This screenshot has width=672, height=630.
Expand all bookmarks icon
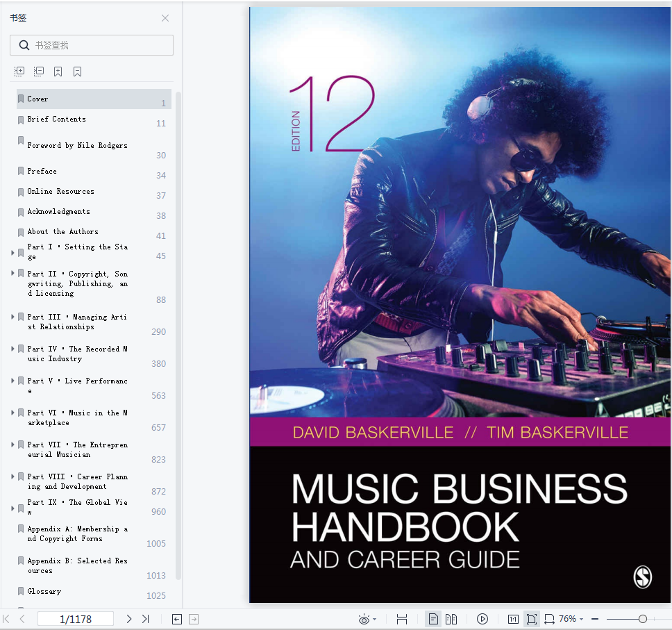pyautogui.click(x=19, y=71)
